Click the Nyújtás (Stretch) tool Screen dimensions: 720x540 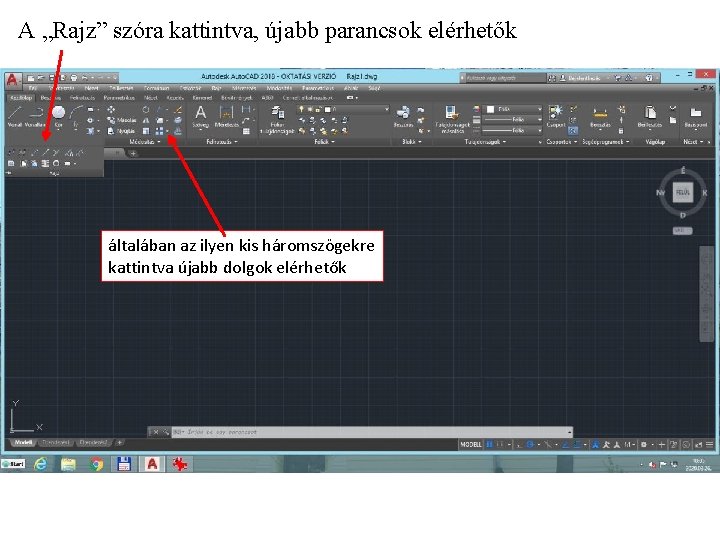(x=121, y=131)
